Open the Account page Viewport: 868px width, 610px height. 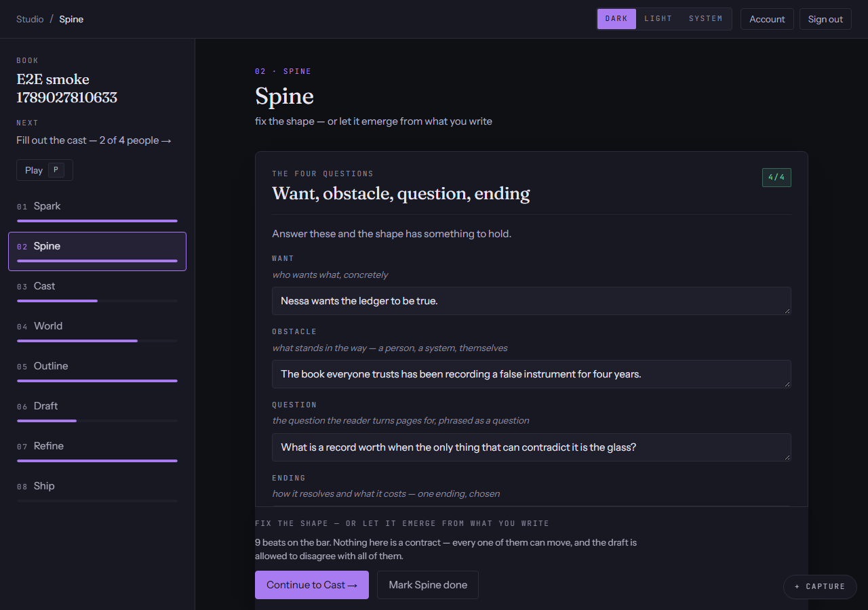[x=767, y=19]
